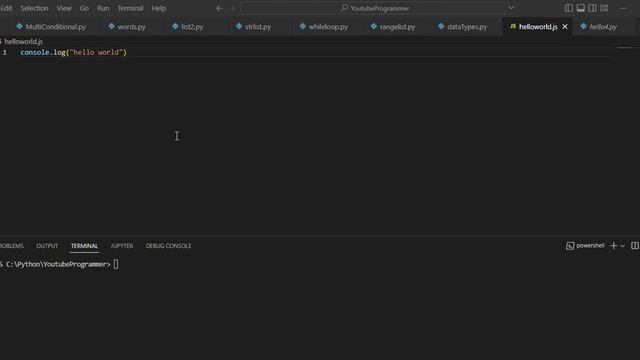The width and height of the screenshot is (640, 360).
Task: Click the YoutubeProgrammer search box
Action: [378, 8]
